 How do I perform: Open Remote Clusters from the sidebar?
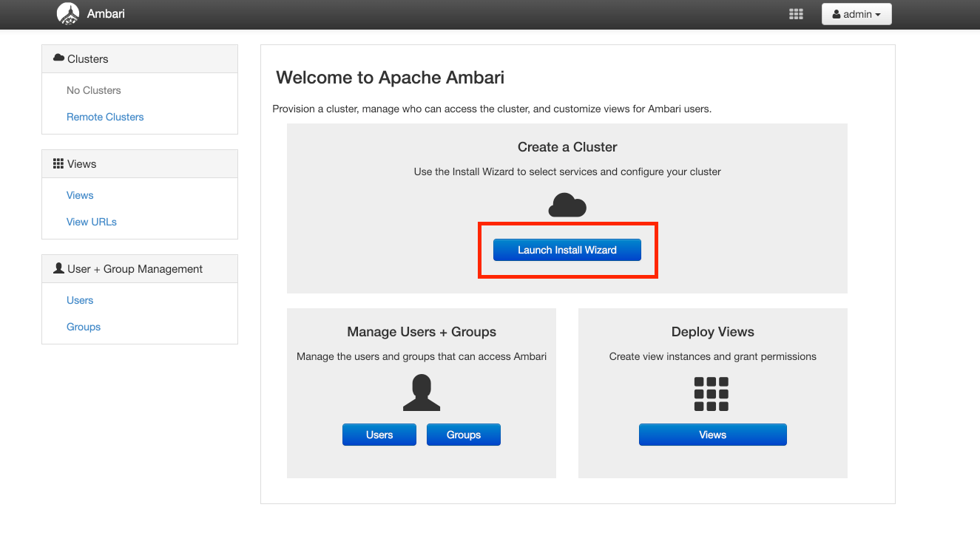(104, 116)
